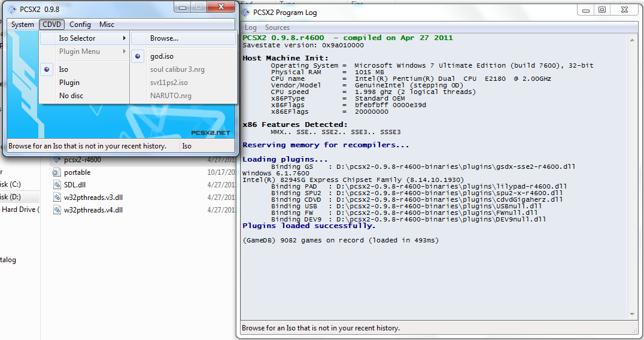Click the GameDB 9082 games log line
This screenshot has width=644, height=340.
[x=341, y=240]
